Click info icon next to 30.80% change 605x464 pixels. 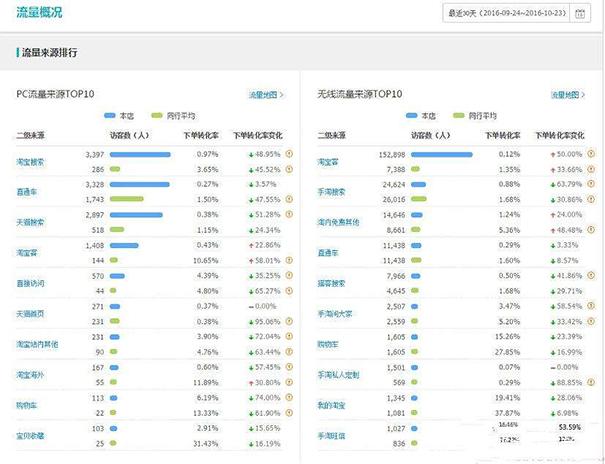point(289,382)
